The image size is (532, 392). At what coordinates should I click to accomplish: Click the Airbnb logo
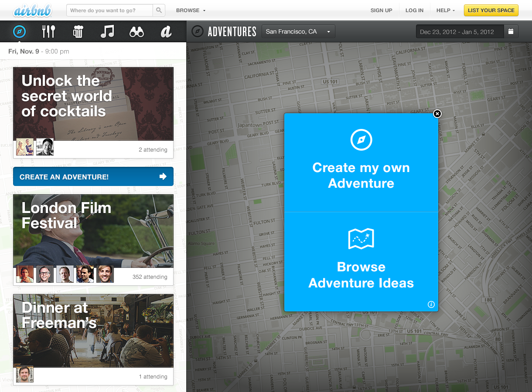[x=33, y=10]
